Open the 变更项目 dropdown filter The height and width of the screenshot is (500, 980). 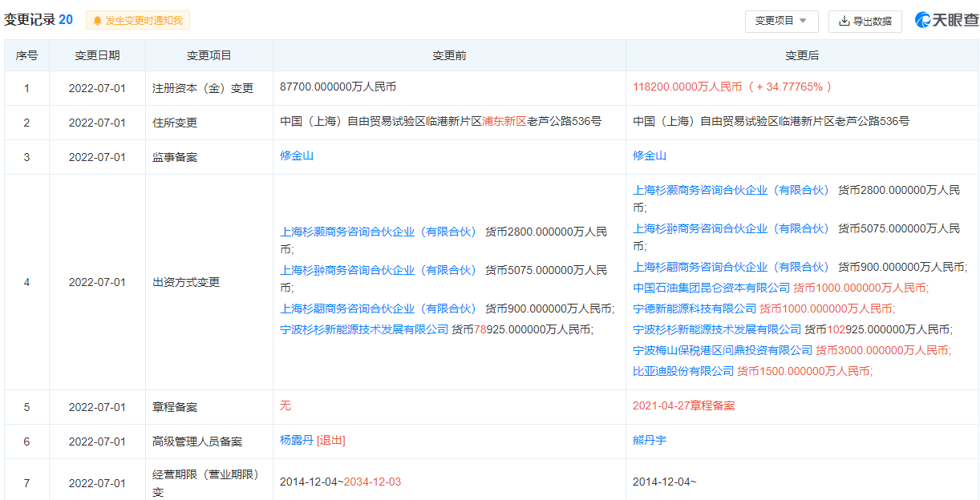pyautogui.click(x=781, y=21)
